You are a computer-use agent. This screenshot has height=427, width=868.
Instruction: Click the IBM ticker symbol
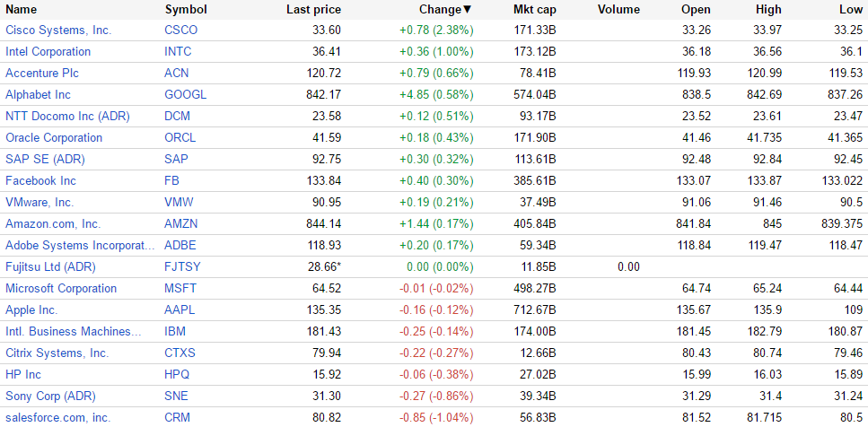(175, 332)
